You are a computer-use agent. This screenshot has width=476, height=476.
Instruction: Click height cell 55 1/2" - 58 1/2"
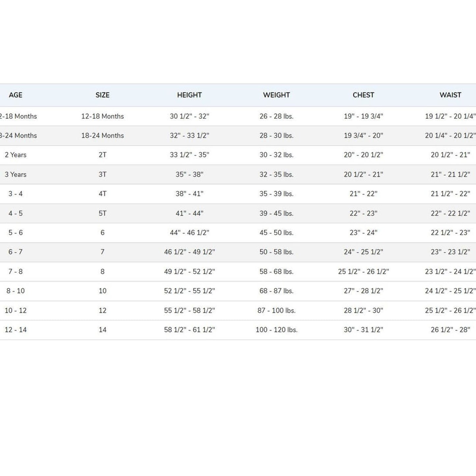(189, 310)
